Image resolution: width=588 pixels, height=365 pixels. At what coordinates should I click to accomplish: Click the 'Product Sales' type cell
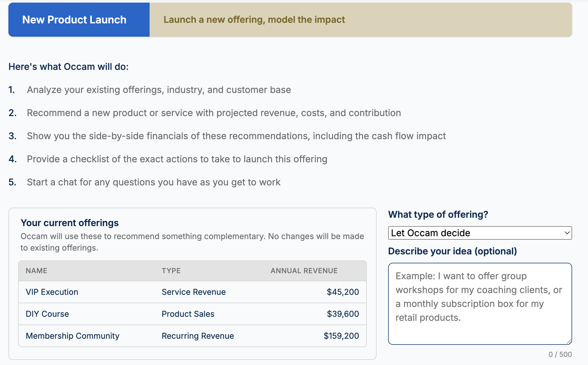[188, 314]
